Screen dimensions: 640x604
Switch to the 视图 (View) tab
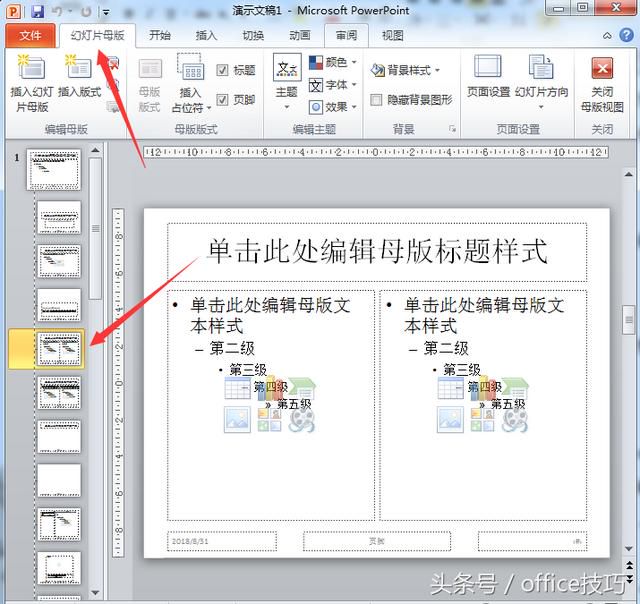pyautogui.click(x=393, y=36)
